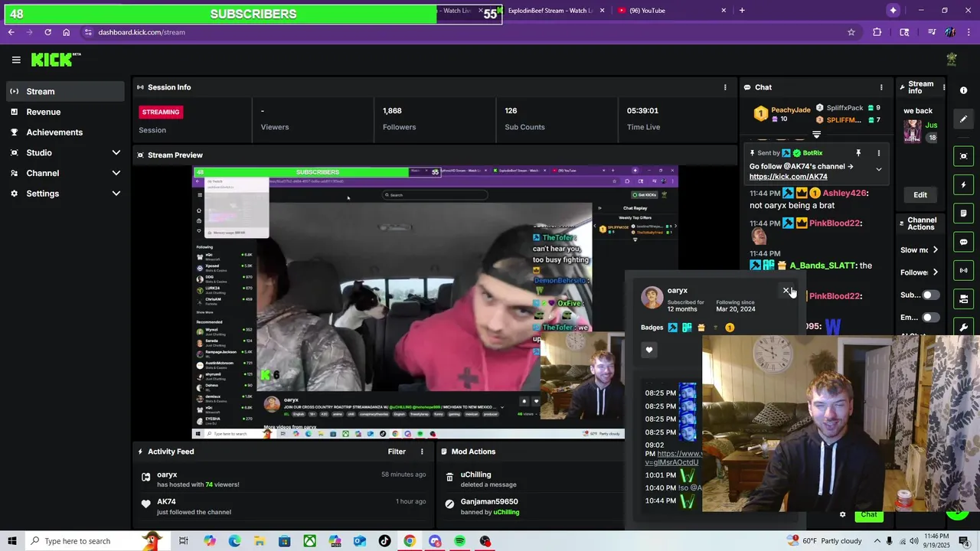Open the Activity Feed Filter
This screenshot has width=980, height=551.
click(397, 452)
